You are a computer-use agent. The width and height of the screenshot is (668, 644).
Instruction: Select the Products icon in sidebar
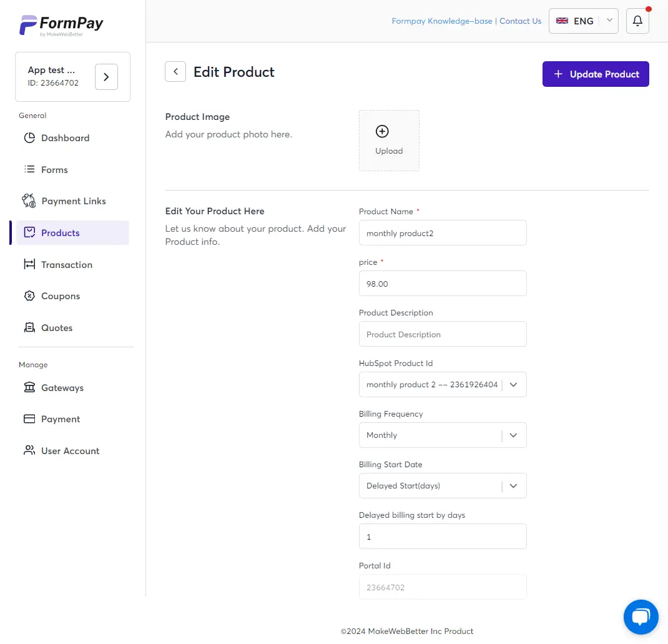[x=29, y=232]
